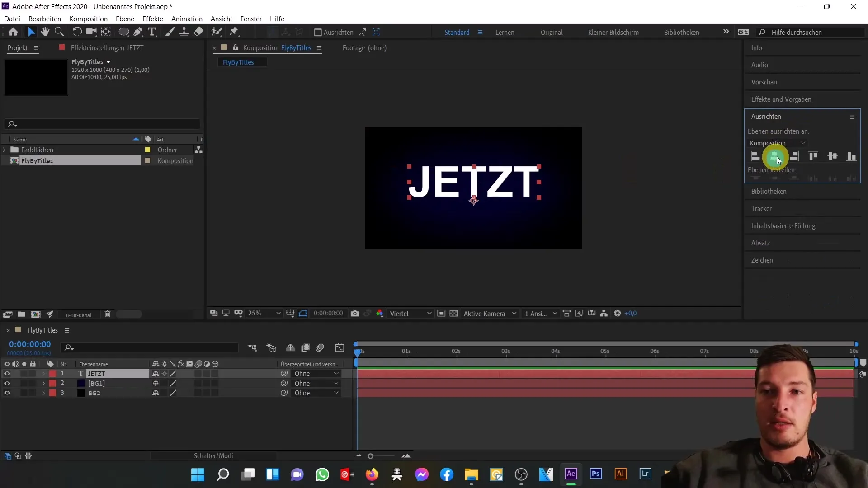
Task: Take a snapshot with camera icon
Action: (355, 314)
